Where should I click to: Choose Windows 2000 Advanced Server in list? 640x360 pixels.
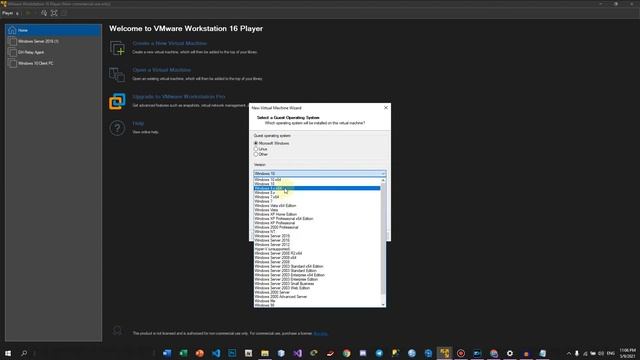(x=317, y=297)
